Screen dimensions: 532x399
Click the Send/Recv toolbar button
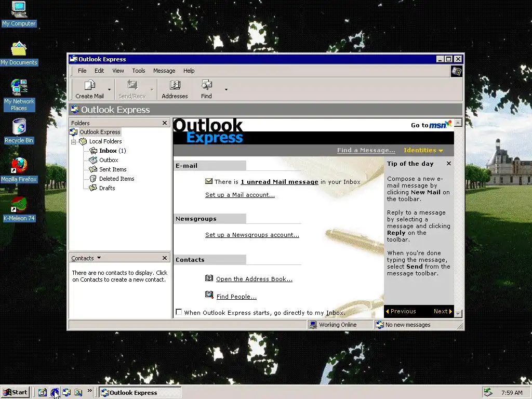[x=132, y=89]
